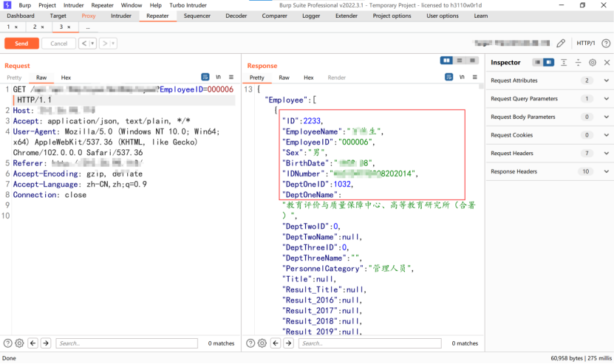Switch to the Logger tab
The width and height of the screenshot is (614, 364).
(x=311, y=16)
